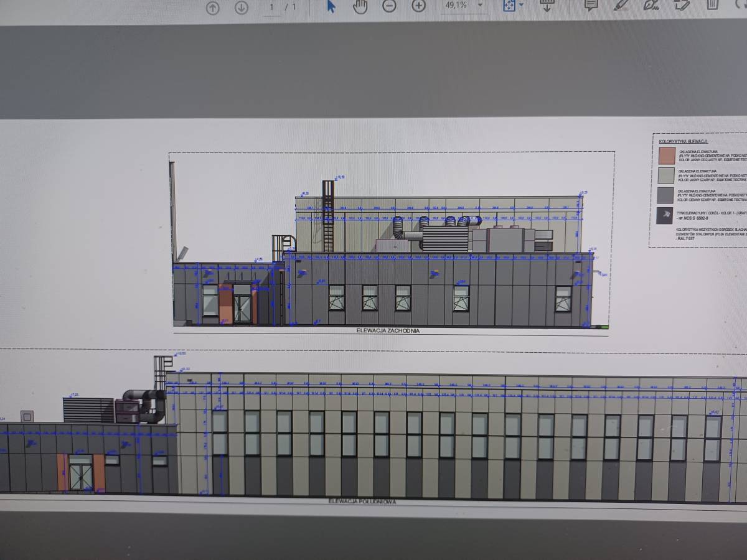Click the current page number field
747x560 pixels.
273,7
